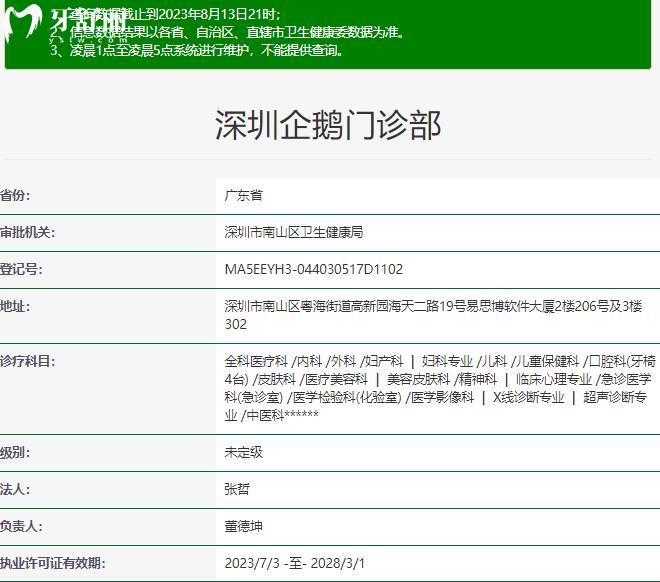Select the 登记号 label
This screenshot has width=660, height=582.
[x=21, y=269]
